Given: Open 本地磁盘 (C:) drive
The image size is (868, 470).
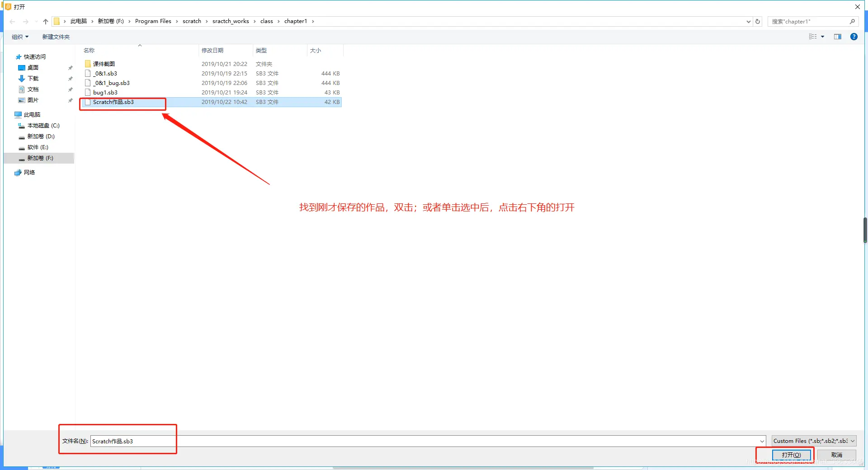Looking at the screenshot, I should (43, 125).
